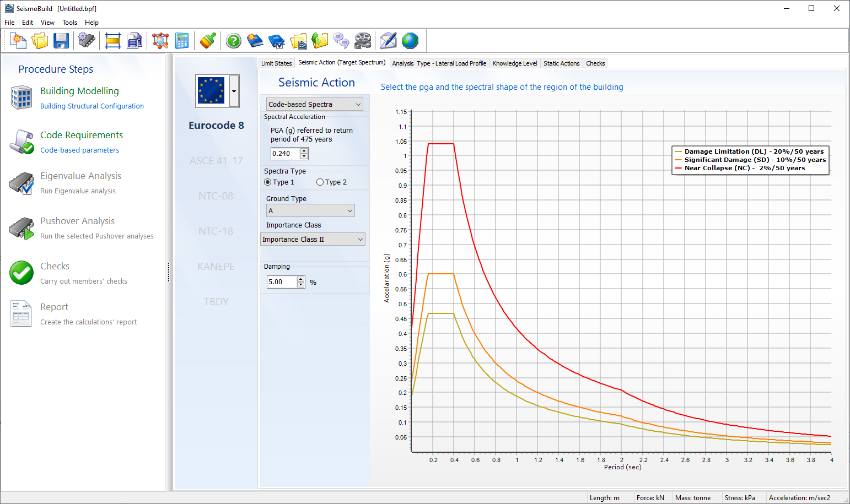Open help with green question mark icon

[234, 41]
